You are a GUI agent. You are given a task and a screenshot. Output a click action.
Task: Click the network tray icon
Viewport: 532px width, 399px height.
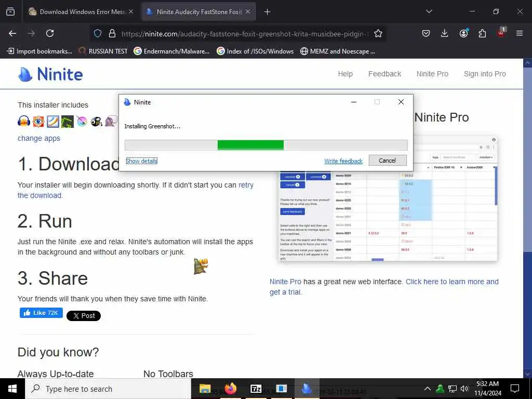[453, 389]
